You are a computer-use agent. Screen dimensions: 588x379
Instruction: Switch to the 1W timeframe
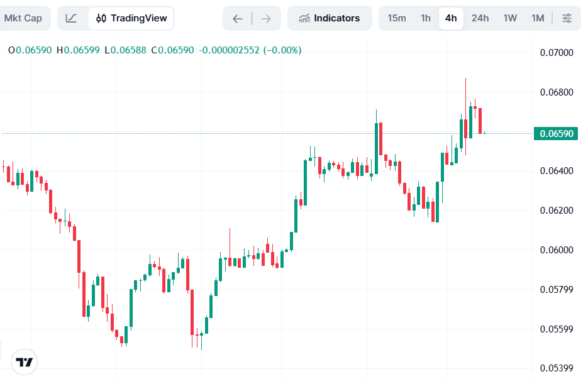[510, 18]
